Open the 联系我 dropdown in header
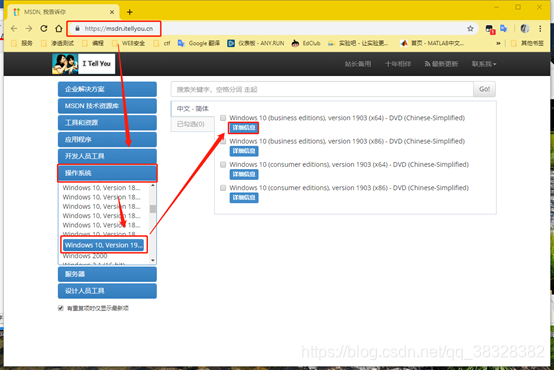554x370 pixels. point(484,64)
